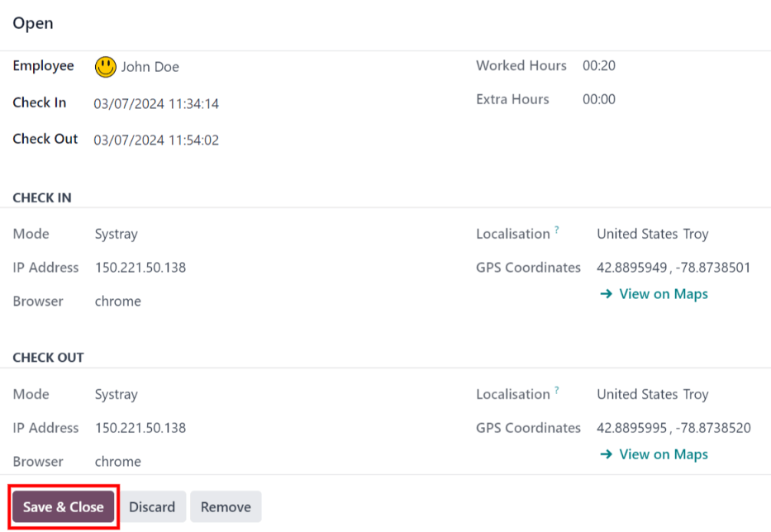
Task: Click John Doe's smiley avatar icon
Action: click(x=106, y=67)
